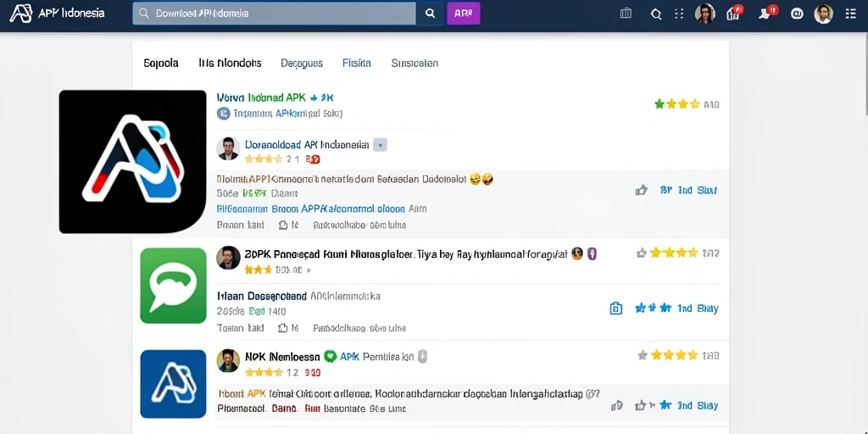The image size is (868, 434).
Task: Click blue stars in Hlaan Dessenoband row
Action: tap(654, 309)
